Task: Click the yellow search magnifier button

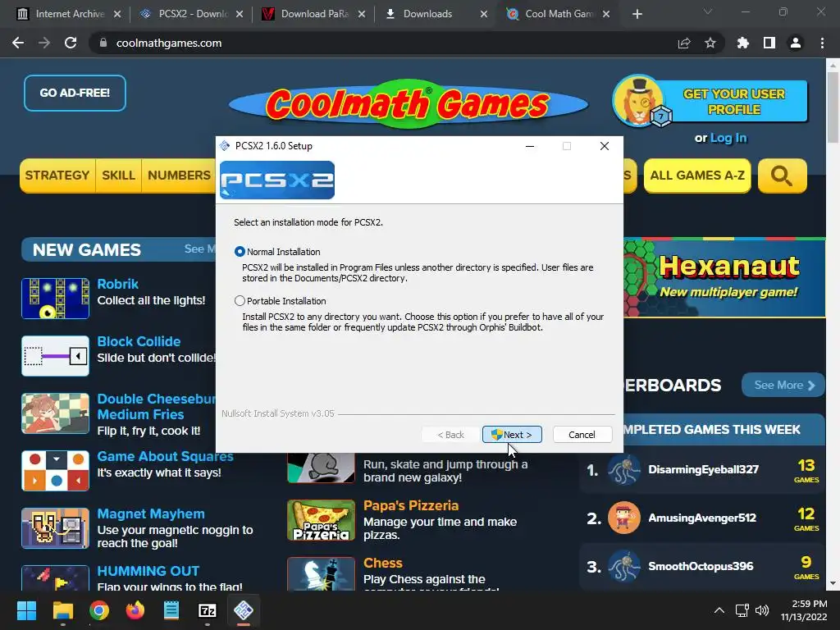Action: 782,176
